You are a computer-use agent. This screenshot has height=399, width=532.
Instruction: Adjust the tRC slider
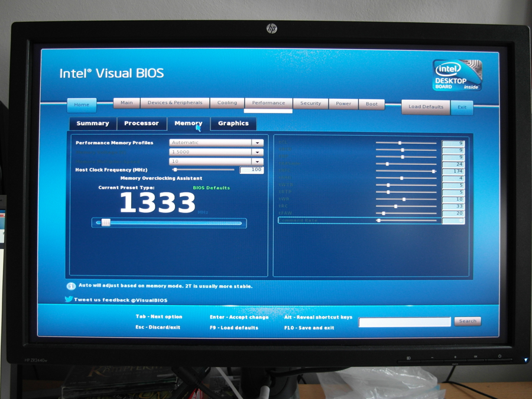[x=406, y=206]
